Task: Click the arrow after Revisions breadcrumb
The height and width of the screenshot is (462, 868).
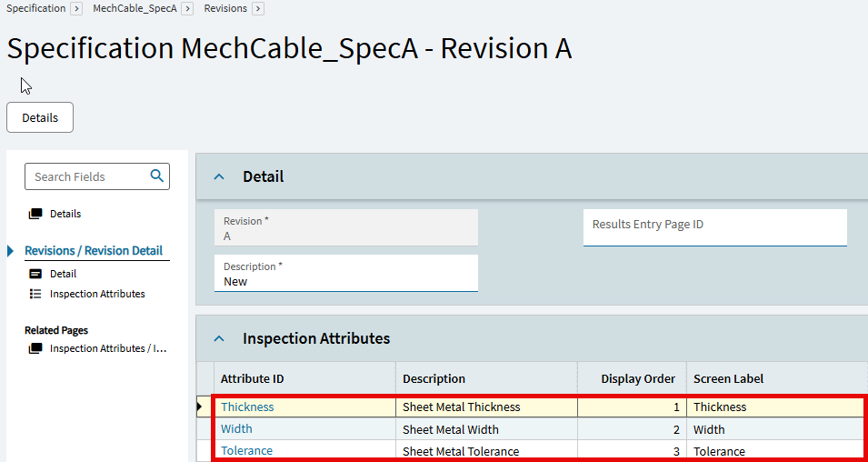Action: 258,8
